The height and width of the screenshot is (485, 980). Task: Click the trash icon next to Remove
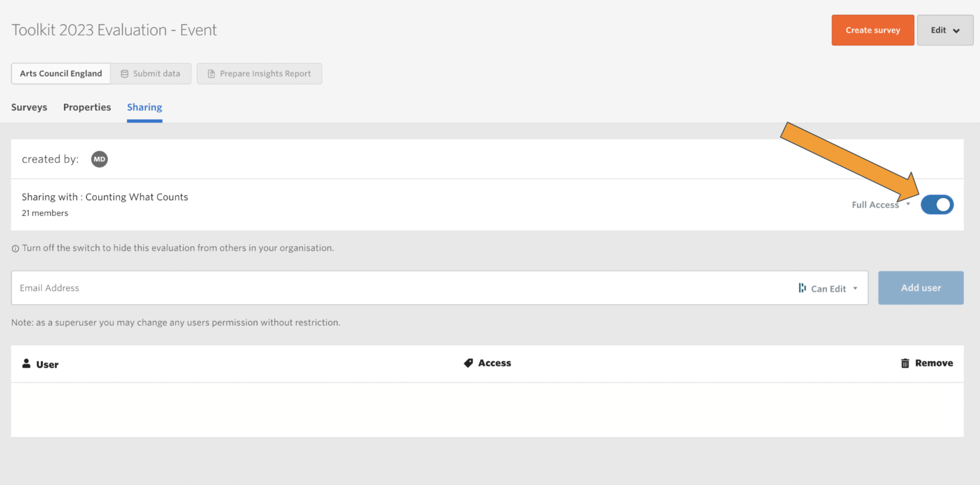905,363
